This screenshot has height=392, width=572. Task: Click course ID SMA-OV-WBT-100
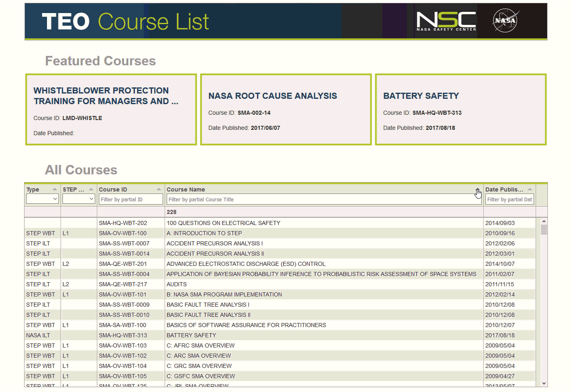pyautogui.click(x=123, y=233)
